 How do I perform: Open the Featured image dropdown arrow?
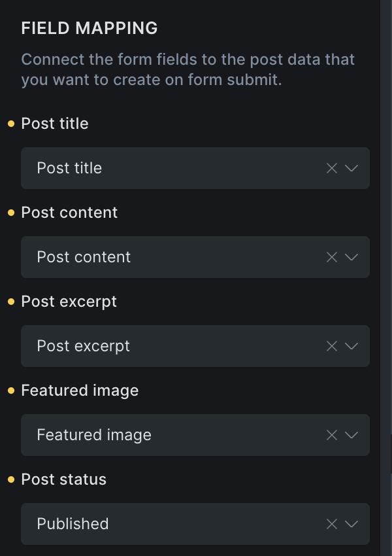(351, 435)
